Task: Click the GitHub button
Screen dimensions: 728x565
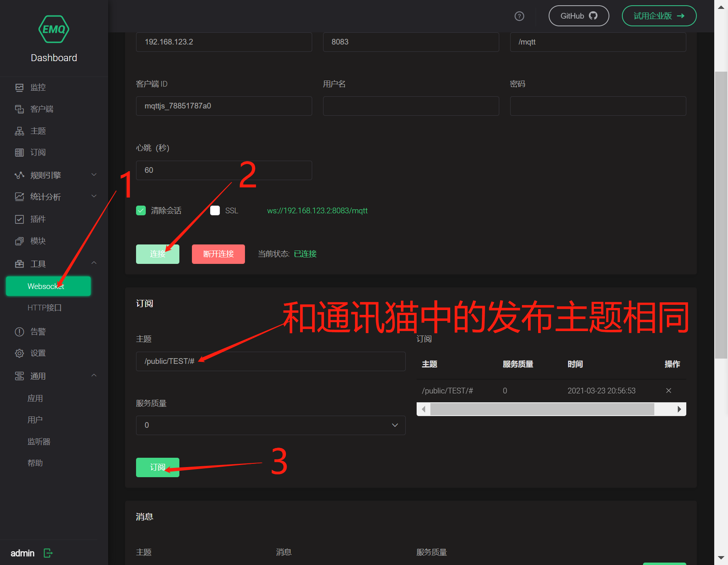Action: coord(579,16)
